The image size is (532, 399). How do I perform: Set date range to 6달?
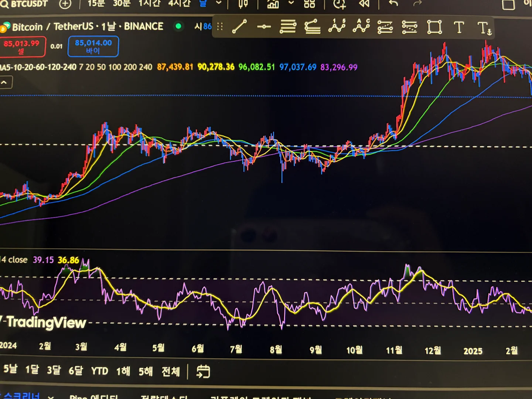[x=76, y=370]
